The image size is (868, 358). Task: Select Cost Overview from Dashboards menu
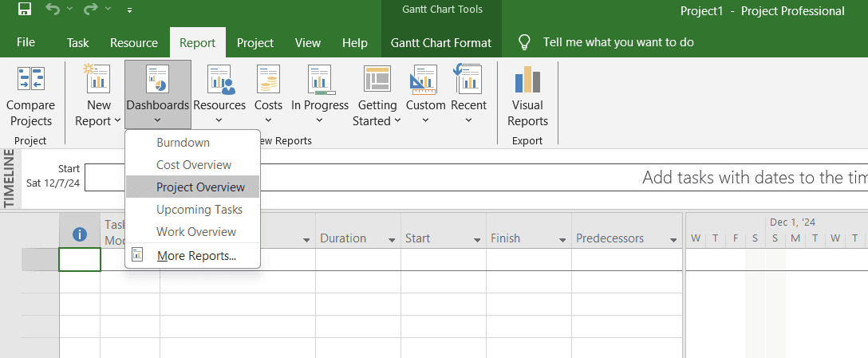point(192,164)
